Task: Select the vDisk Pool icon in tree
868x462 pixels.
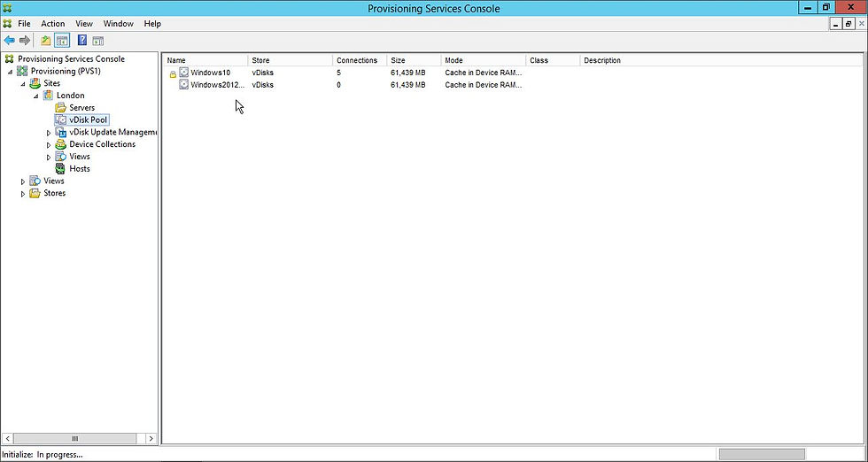Action: click(x=60, y=119)
